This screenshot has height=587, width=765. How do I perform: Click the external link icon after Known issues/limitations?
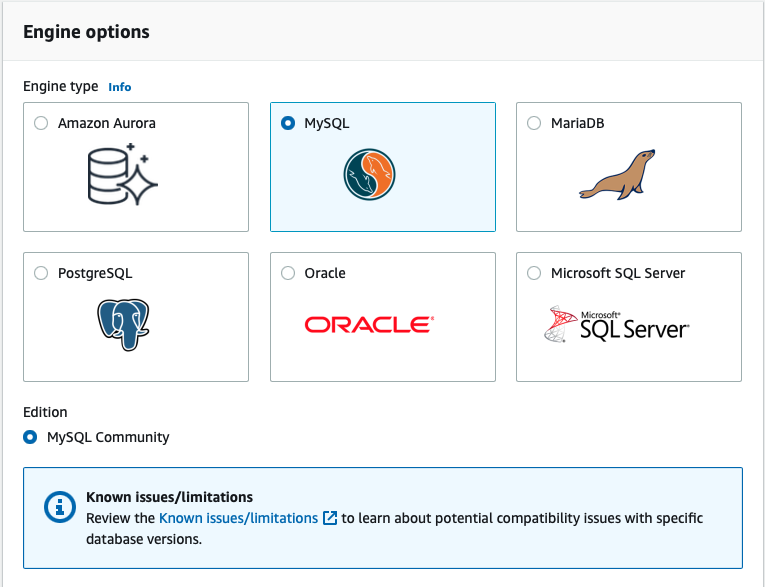(x=330, y=518)
